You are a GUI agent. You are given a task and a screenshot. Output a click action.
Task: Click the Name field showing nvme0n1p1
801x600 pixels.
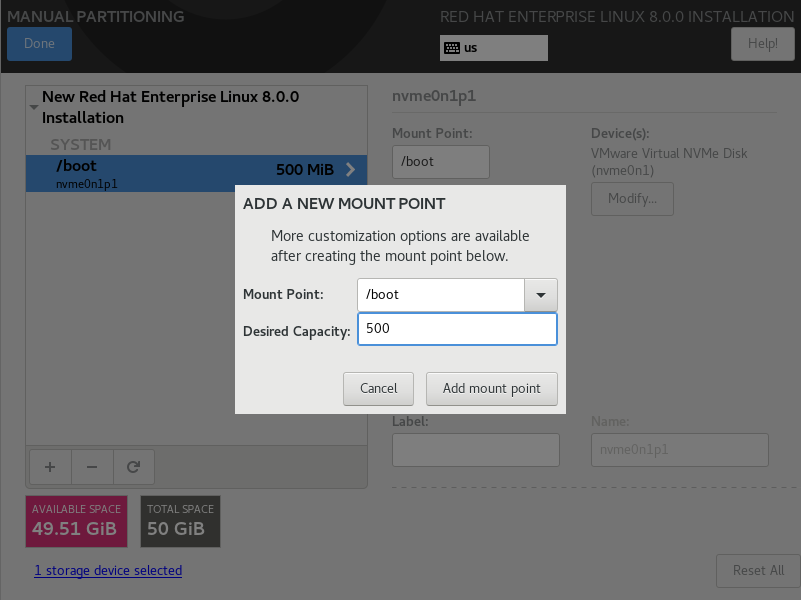click(679, 450)
